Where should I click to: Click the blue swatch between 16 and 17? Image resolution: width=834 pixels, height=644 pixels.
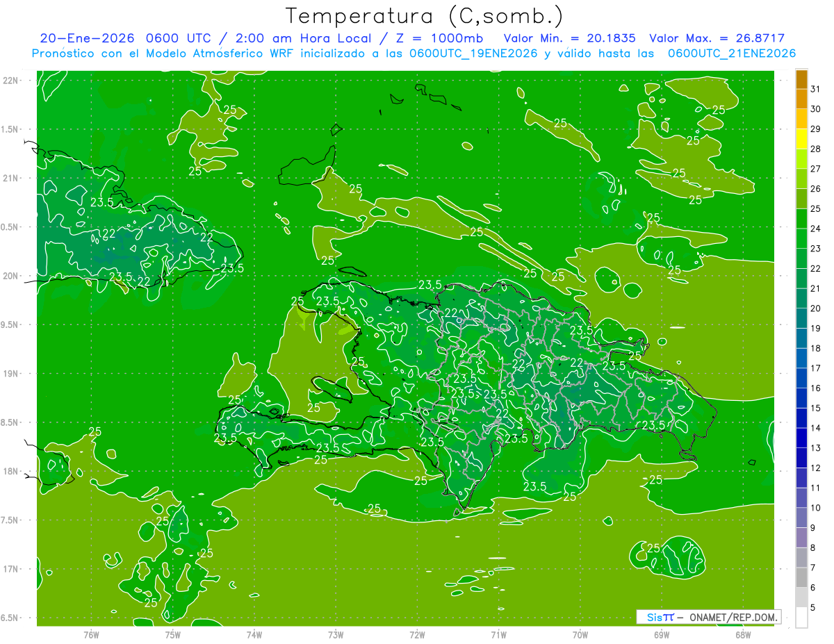801,378
